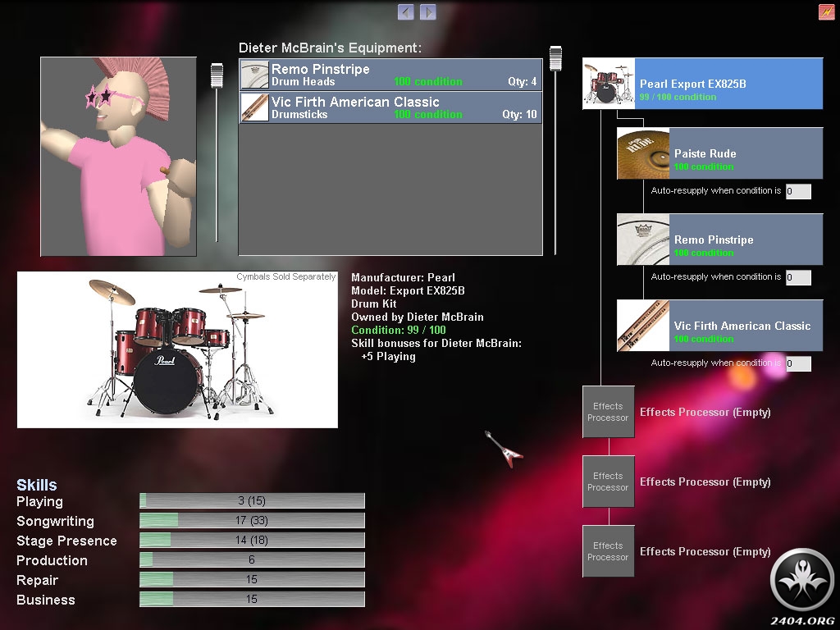Select the Pearl Export EX825B drum kit
The image size is (840, 630).
tap(702, 84)
